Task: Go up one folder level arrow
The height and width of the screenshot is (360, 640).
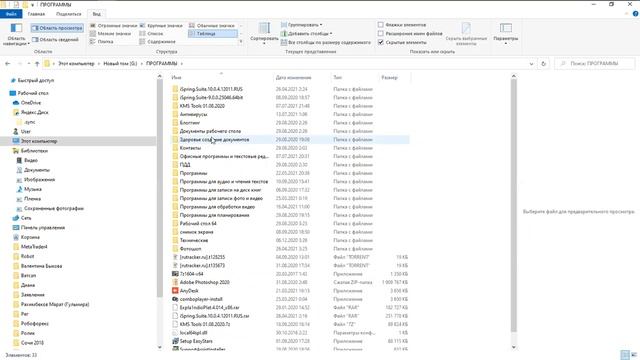Action: point(37,64)
